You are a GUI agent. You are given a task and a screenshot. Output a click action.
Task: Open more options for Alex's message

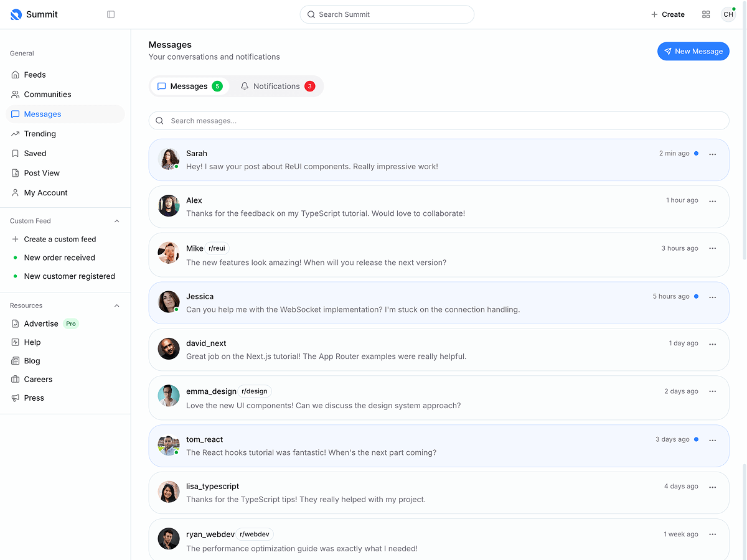[712, 200]
